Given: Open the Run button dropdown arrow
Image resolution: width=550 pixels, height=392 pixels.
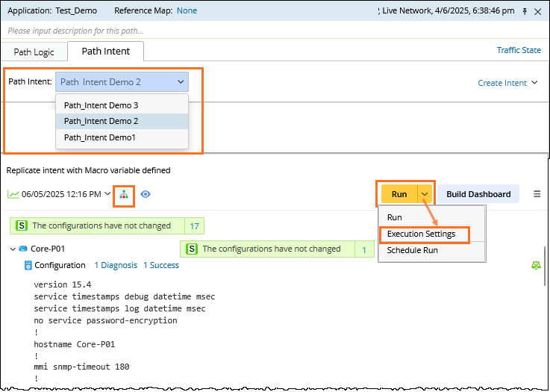Looking at the screenshot, I should 425,194.
